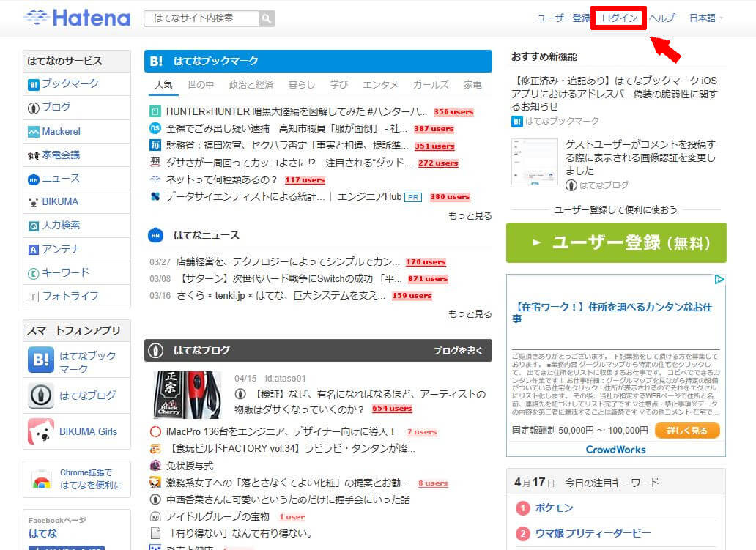The height and width of the screenshot is (550, 756).
Task: Click the ゲストユーザー announcement thumbnail
Action: coord(535,162)
